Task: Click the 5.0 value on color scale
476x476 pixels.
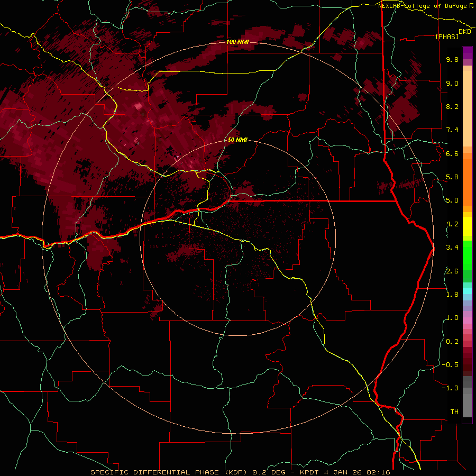Action: (x=452, y=200)
